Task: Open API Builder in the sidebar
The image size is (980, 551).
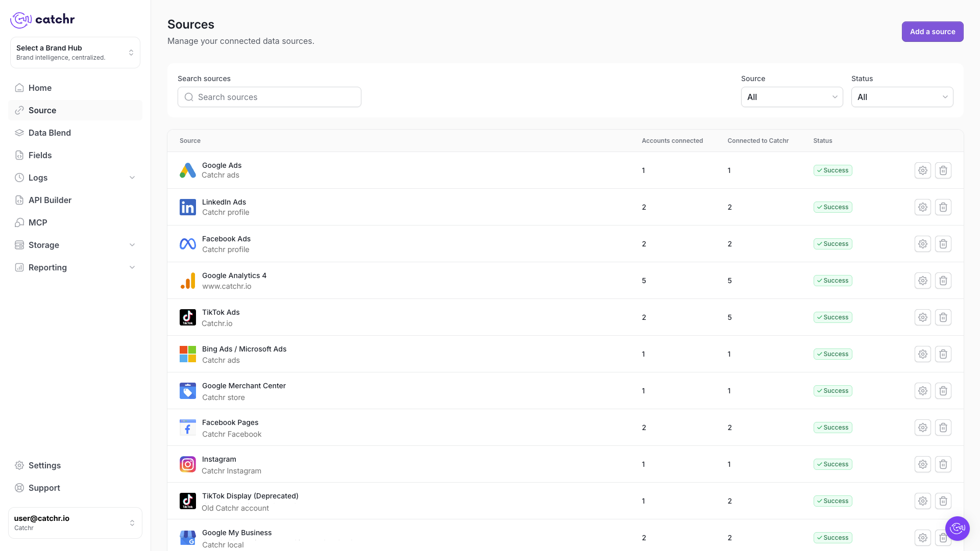Action: pyautogui.click(x=75, y=200)
